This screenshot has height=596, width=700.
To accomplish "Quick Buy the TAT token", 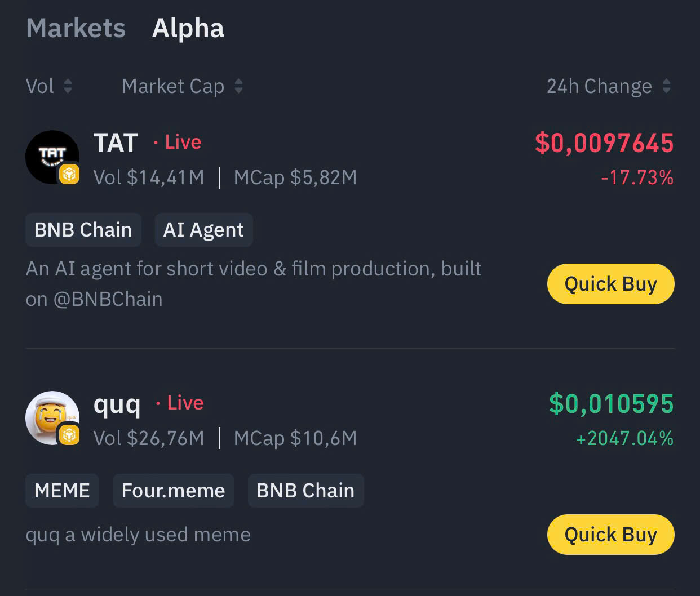I will click(x=610, y=284).
